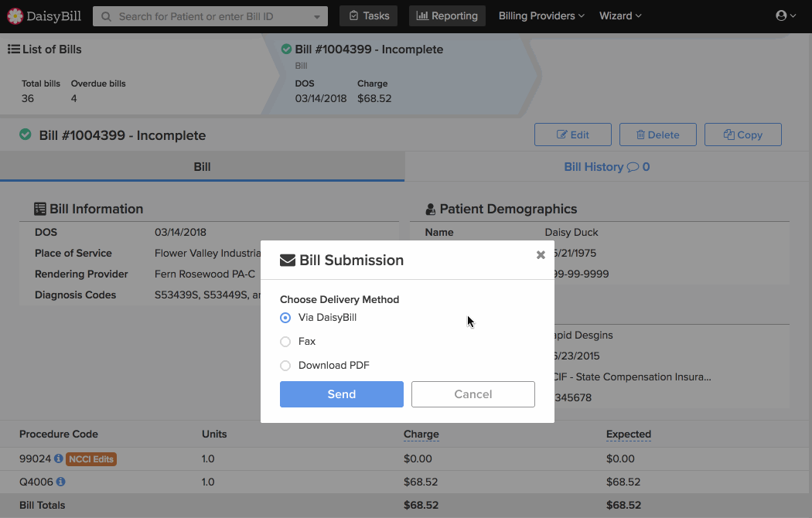
Task: Switch to the Bill History tab
Action: click(607, 167)
